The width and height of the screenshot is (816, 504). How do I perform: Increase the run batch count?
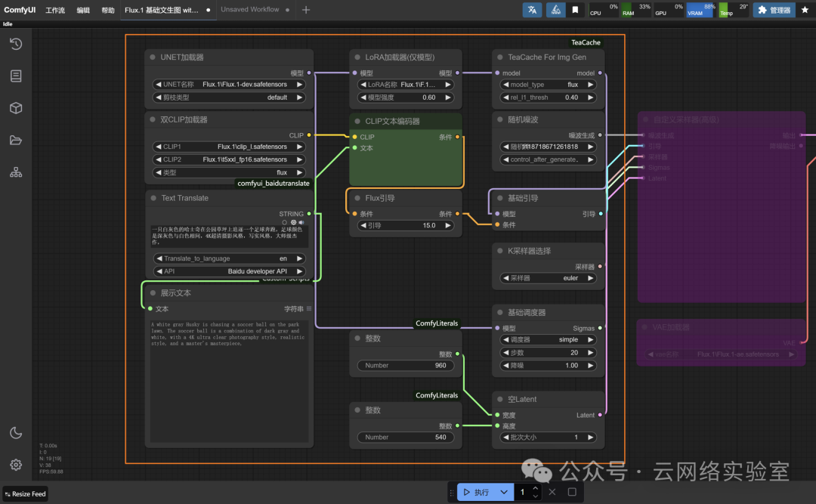(536, 488)
